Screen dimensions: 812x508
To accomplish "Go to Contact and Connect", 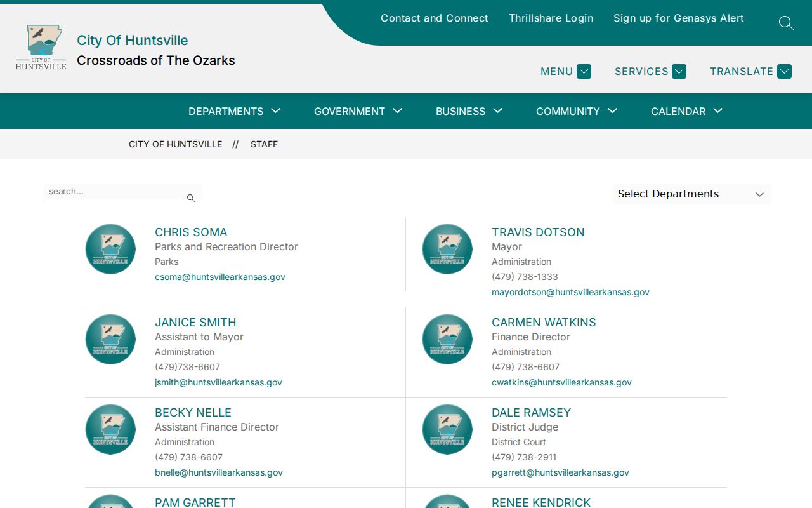I will [435, 18].
